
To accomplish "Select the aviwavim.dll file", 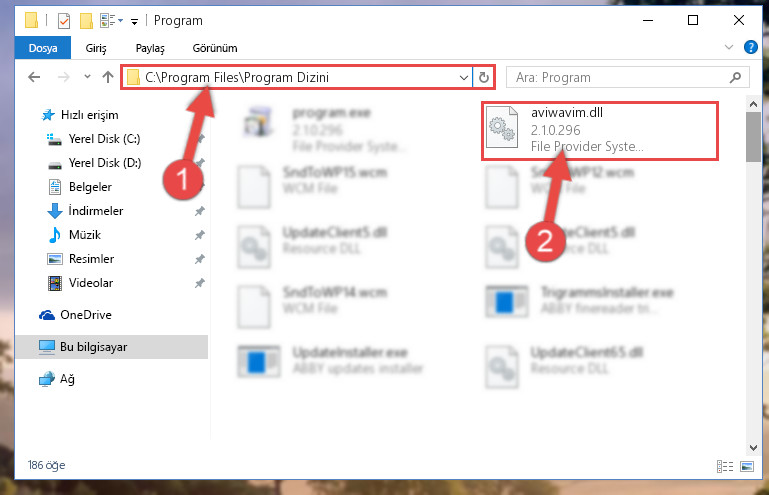I will tap(600, 130).
